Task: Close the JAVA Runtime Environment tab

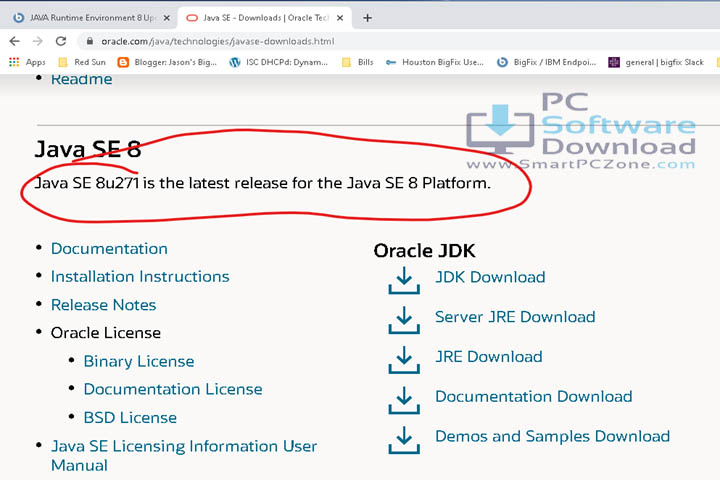Action: point(167,18)
